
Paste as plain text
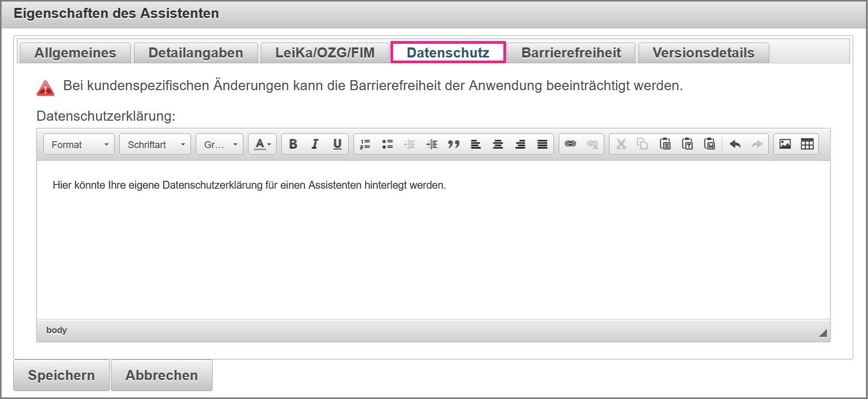[688, 144]
